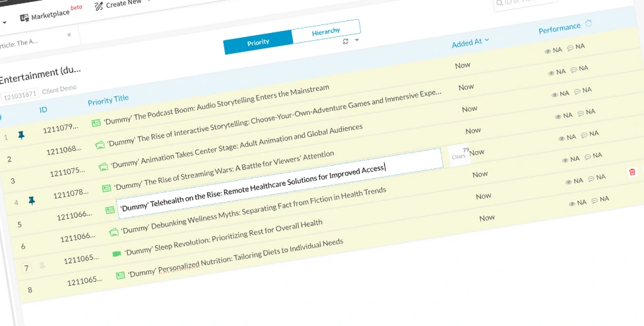The width and height of the screenshot is (644, 326).
Task: Click the 79 Chars counter
Action: click(461, 154)
